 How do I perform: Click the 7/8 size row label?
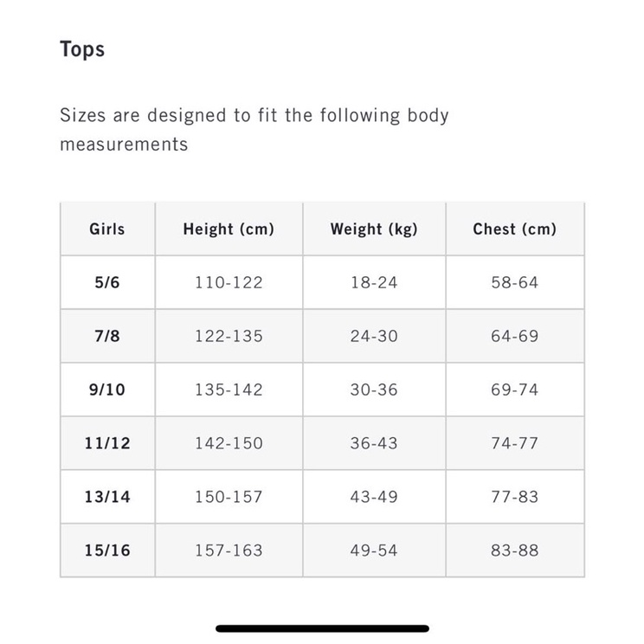coord(107,336)
